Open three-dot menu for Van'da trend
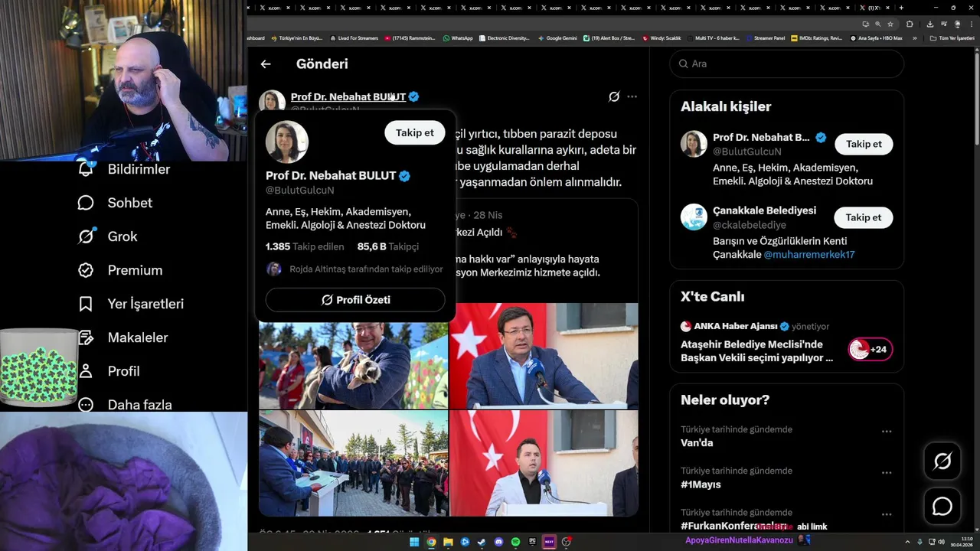Image resolution: width=980 pixels, height=551 pixels. [x=887, y=432]
